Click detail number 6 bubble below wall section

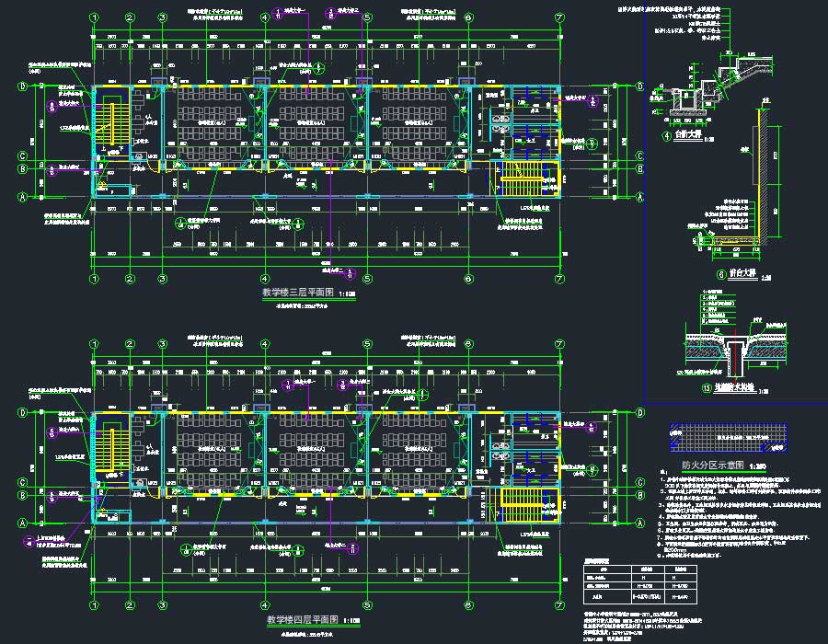pyautogui.click(x=721, y=274)
